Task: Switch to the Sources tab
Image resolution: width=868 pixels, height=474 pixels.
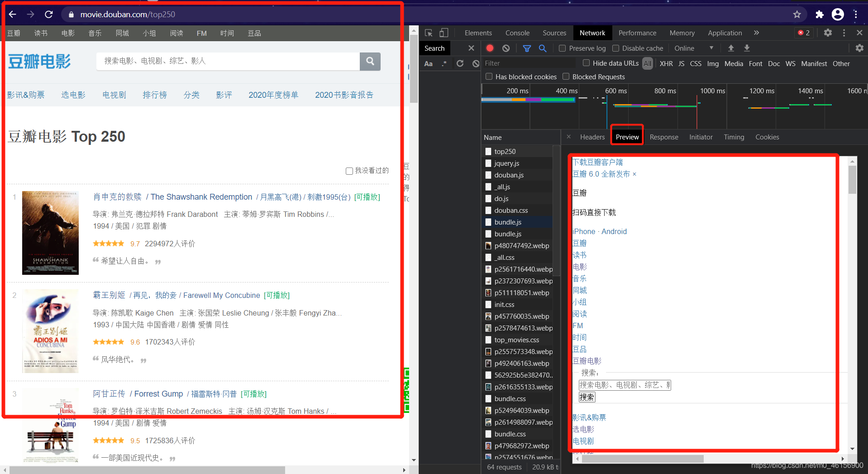Action: point(554,33)
